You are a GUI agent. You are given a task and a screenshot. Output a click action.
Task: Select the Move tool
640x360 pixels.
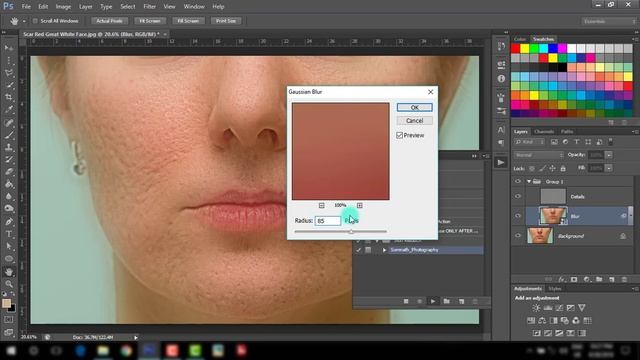pyautogui.click(x=9, y=48)
